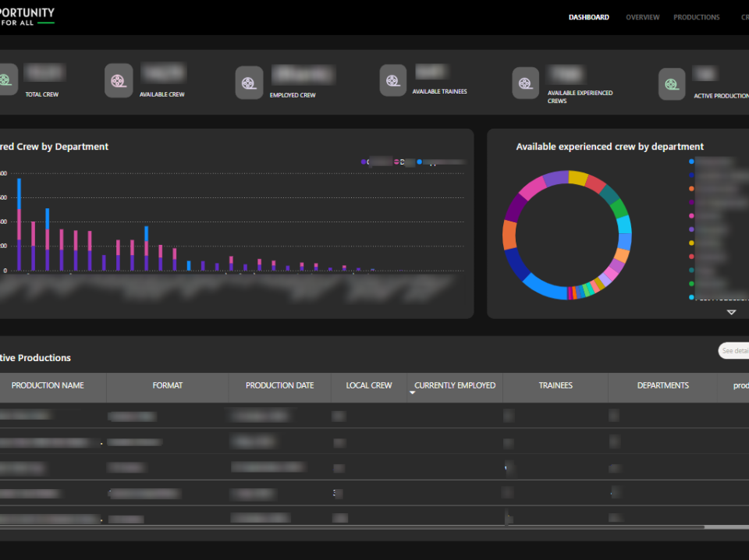
Task: Go to the Productions page
Action: tap(697, 17)
